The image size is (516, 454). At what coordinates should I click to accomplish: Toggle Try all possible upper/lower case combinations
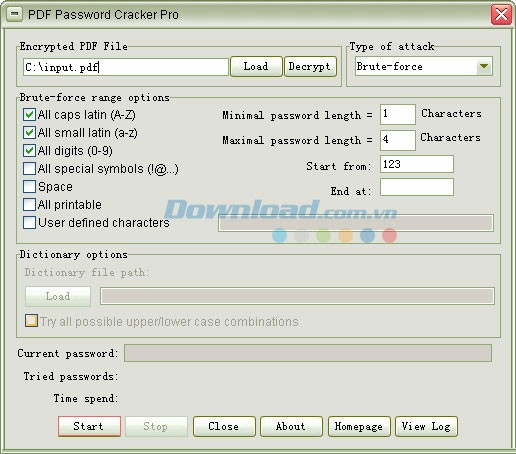(32, 321)
